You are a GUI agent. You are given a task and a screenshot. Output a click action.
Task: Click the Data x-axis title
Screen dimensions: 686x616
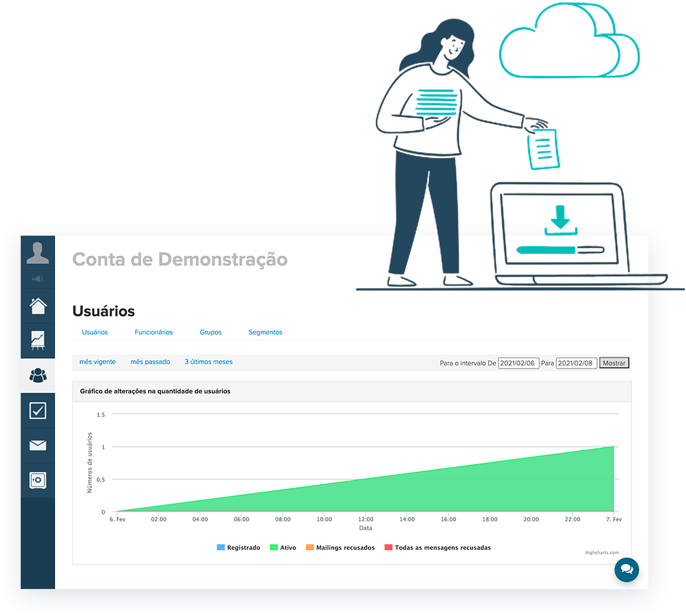click(366, 528)
